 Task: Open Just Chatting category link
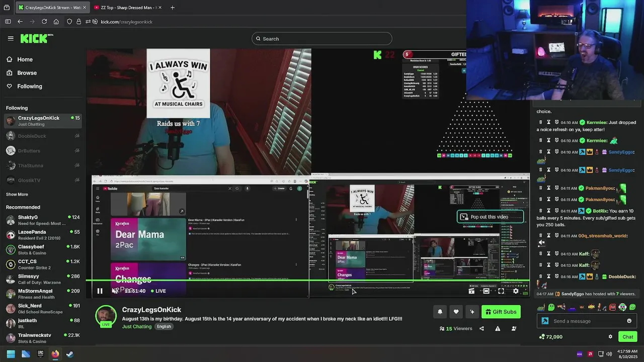137,326
